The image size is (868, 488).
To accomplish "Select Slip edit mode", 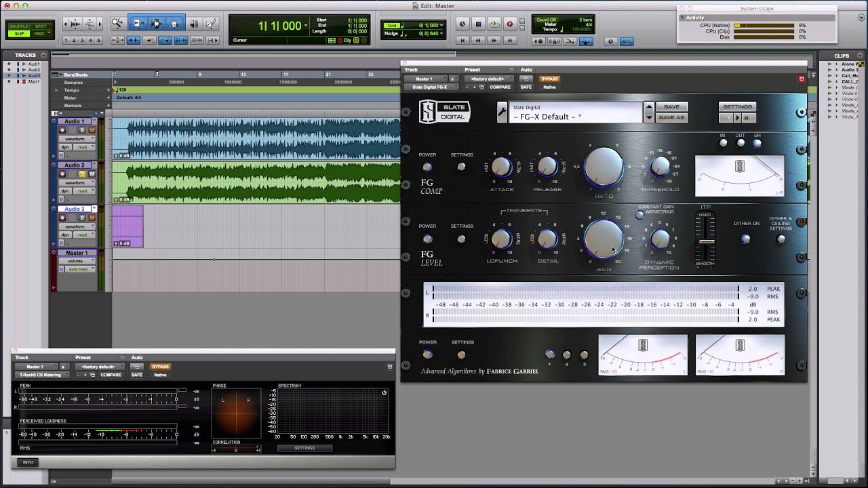I will point(19,33).
